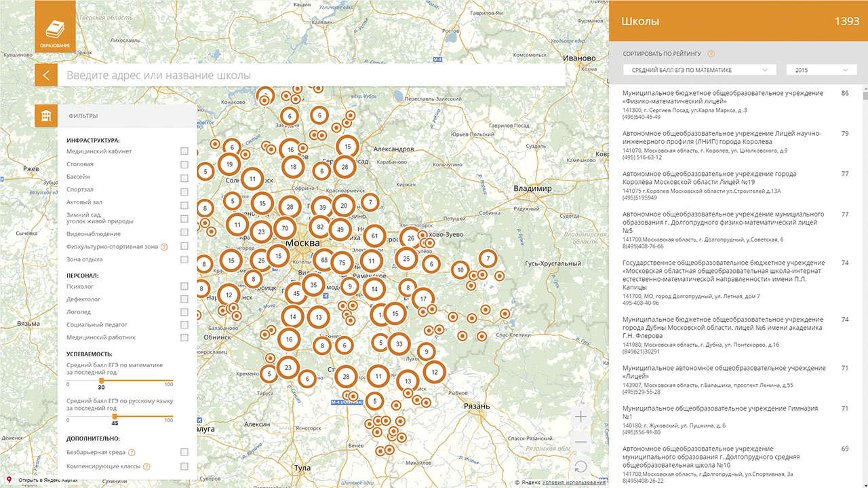Click the Фильтры panel header
This screenshot has height=488, width=868.
(127, 115)
